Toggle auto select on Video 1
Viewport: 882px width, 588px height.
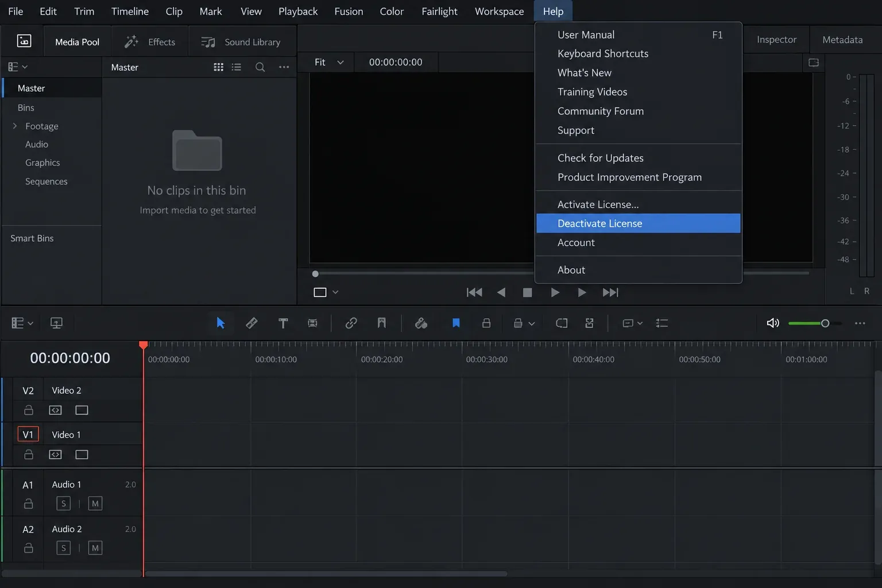[55, 454]
